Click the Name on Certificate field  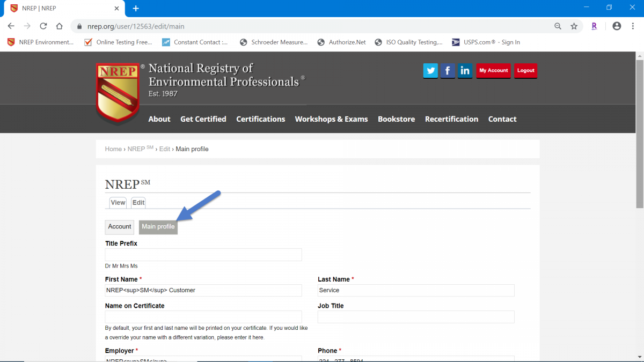point(203,317)
